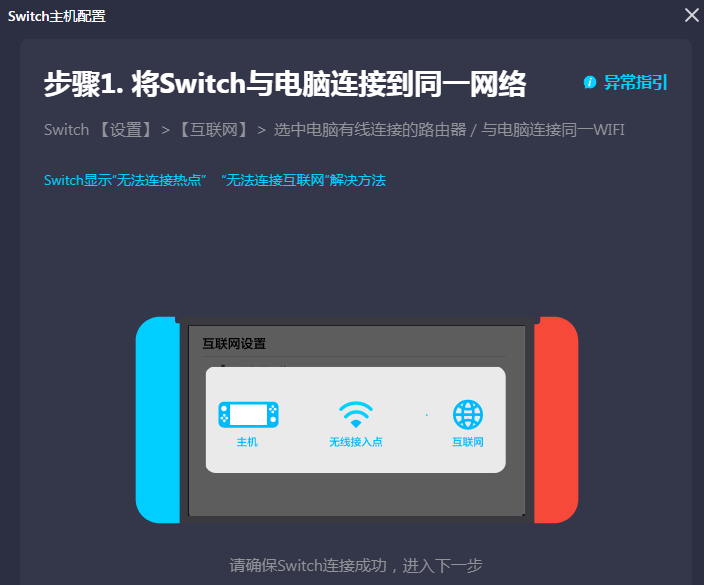
Task: Click the Switch主机配置 window title
Action: [57, 16]
